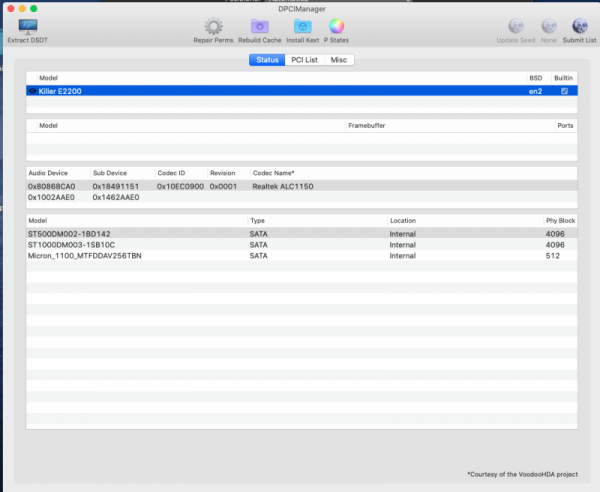600x492 pixels.
Task: Click the ethernet icon beside Killer E2200
Action: pos(33,90)
